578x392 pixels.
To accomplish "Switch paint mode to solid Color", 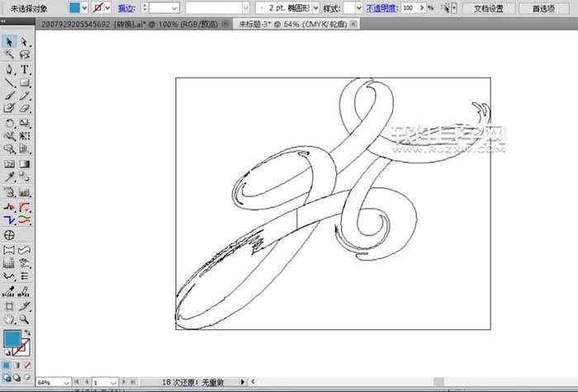I will tap(7, 366).
